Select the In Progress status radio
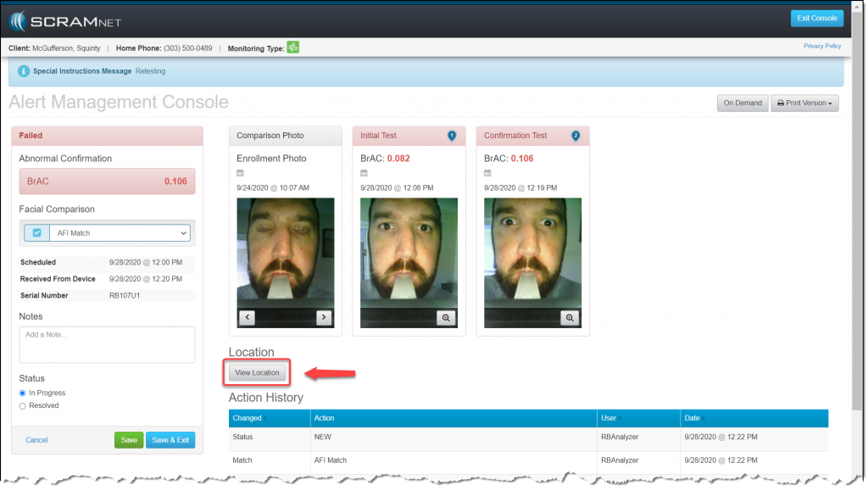The height and width of the screenshot is (491, 868). [23, 393]
